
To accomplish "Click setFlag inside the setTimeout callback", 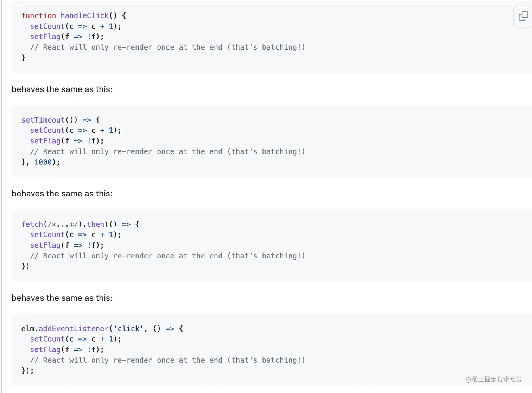I will pos(45,141).
